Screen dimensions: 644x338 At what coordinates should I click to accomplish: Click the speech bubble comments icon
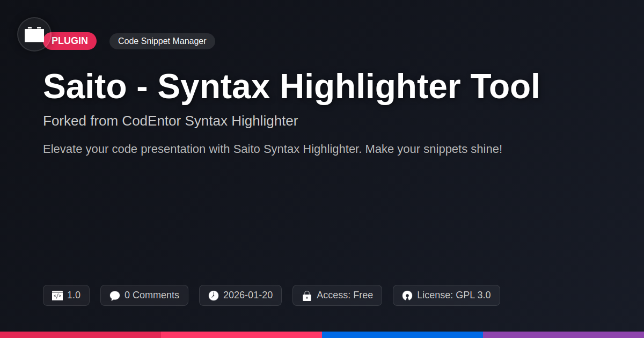115,296
